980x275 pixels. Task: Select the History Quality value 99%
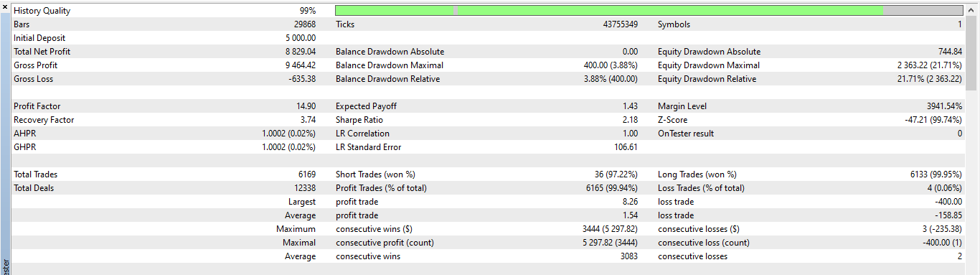[307, 11]
